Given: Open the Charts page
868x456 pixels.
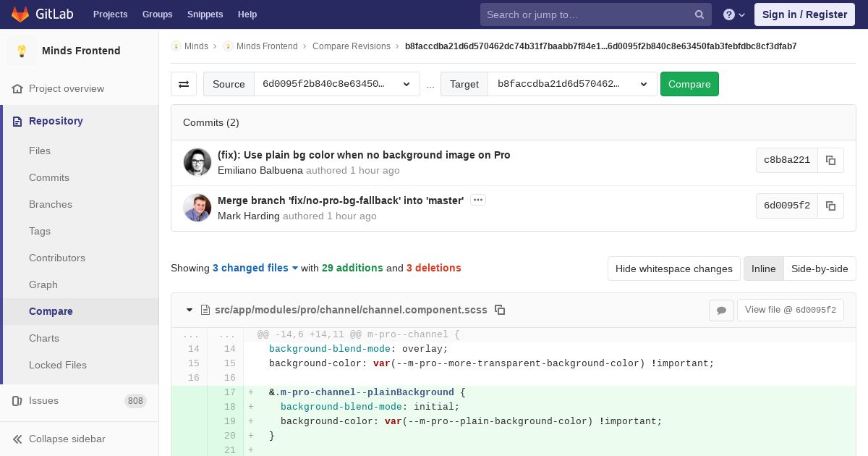Looking at the screenshot, I should pyautogui.click(x=44, y=338).
